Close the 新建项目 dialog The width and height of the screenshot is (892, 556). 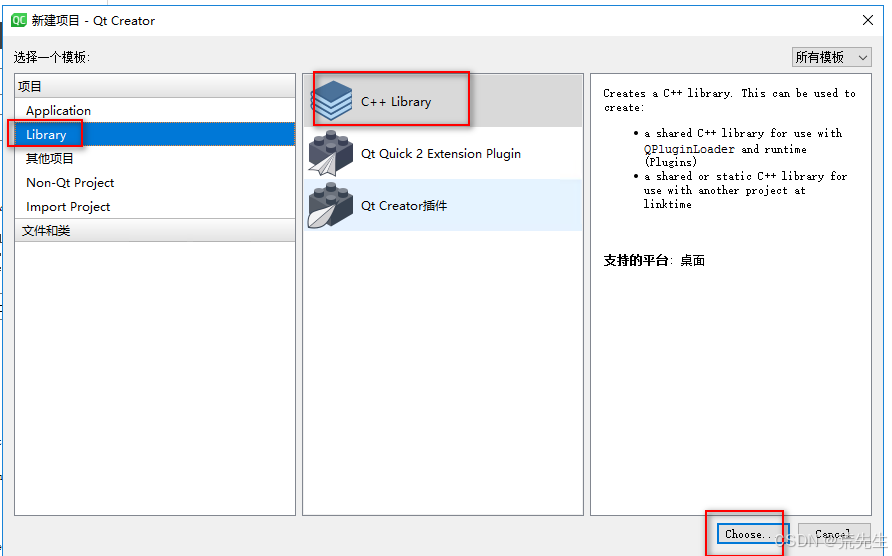click(868, 20)
